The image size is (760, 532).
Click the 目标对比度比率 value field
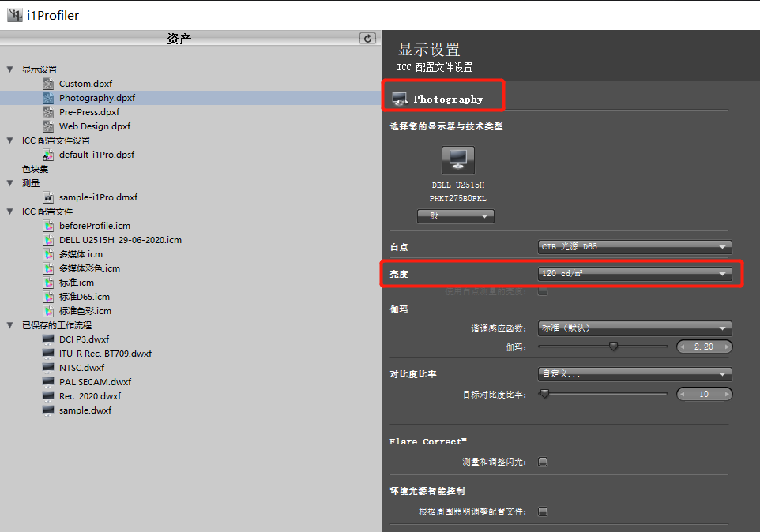(704, 394)
